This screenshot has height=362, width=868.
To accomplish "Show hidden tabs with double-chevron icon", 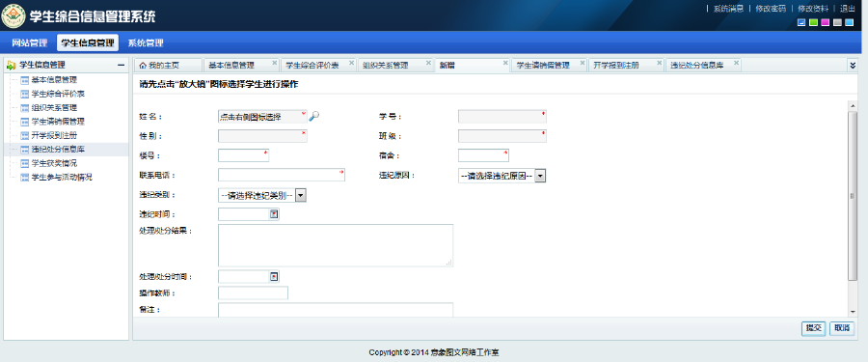I will (853, 66).
